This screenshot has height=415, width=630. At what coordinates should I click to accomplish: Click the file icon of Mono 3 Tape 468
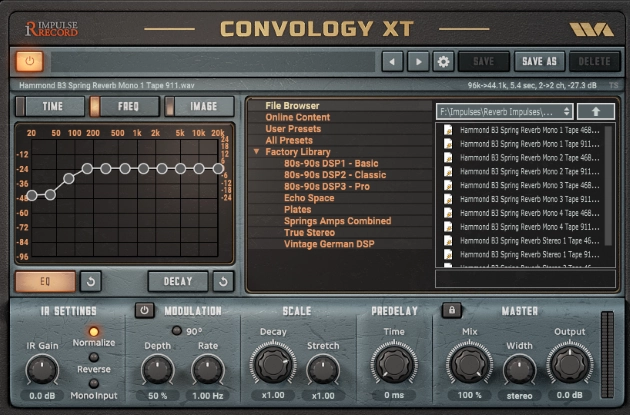448,185
